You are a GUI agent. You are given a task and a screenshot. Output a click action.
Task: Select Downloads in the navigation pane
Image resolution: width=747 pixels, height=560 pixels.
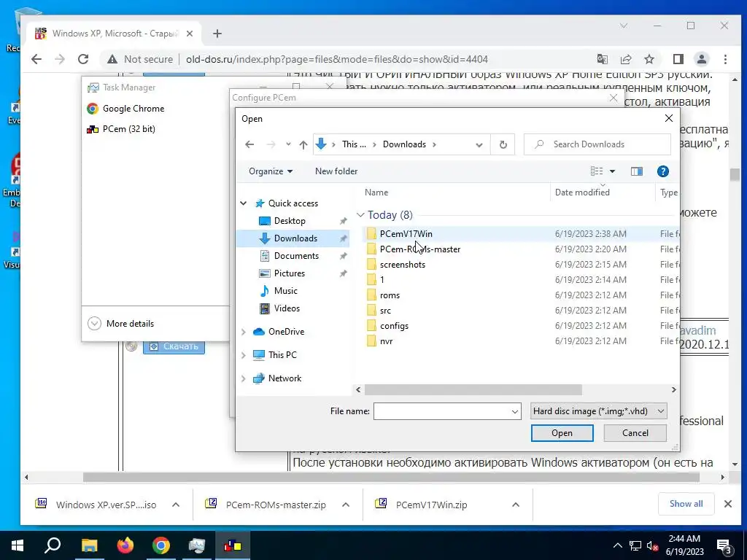(x=295, y=238)
